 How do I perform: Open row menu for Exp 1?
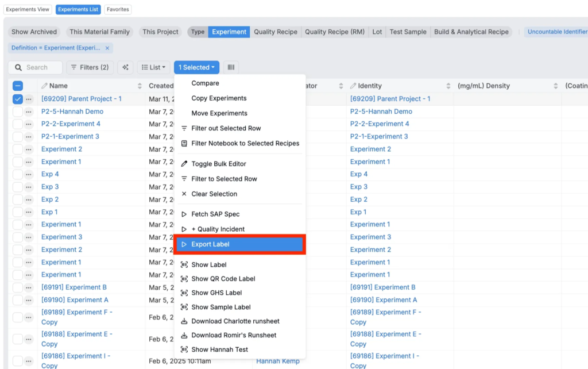pyautogui.click(x=29, y=212)
